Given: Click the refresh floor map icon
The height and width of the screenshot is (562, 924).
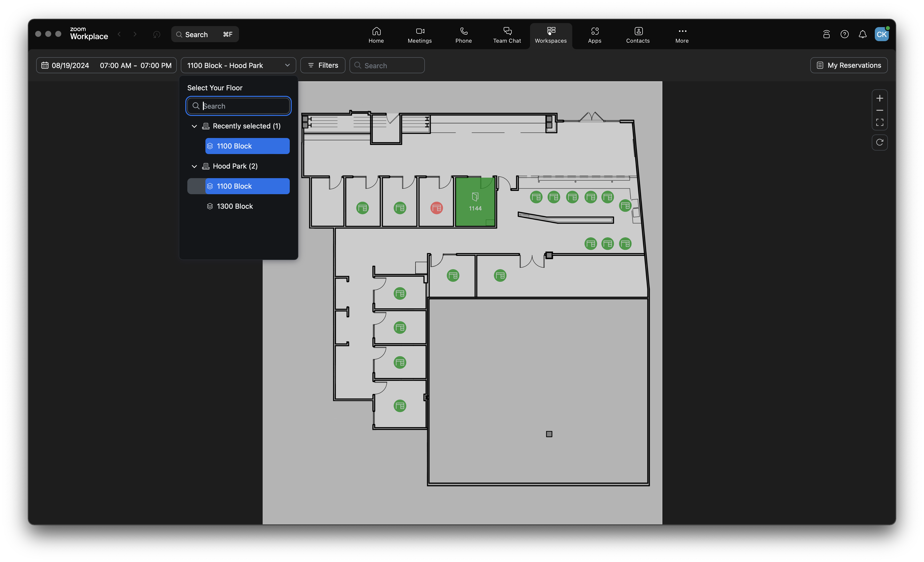Looking at the screenshot, I should tap(879, 142).
